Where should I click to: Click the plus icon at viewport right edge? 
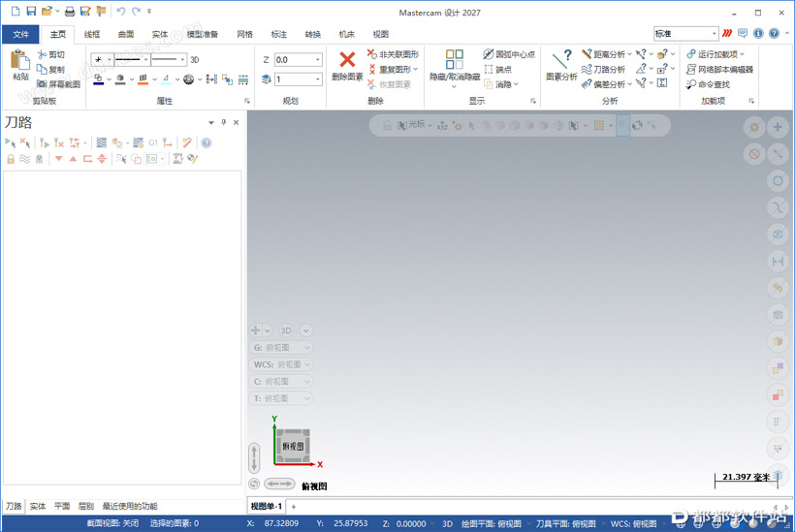click(x=778, y=127)
